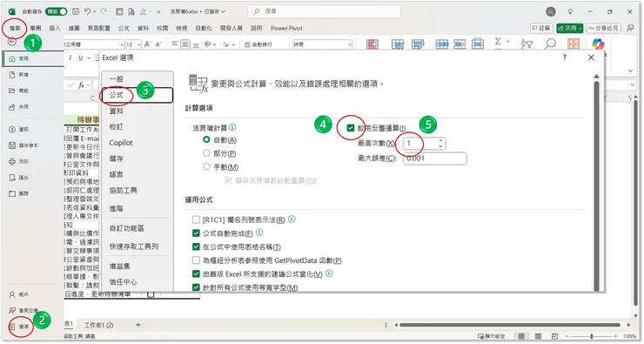
Task: Click the Copilot icon in ribbon
Action: (x=598, y=44)
